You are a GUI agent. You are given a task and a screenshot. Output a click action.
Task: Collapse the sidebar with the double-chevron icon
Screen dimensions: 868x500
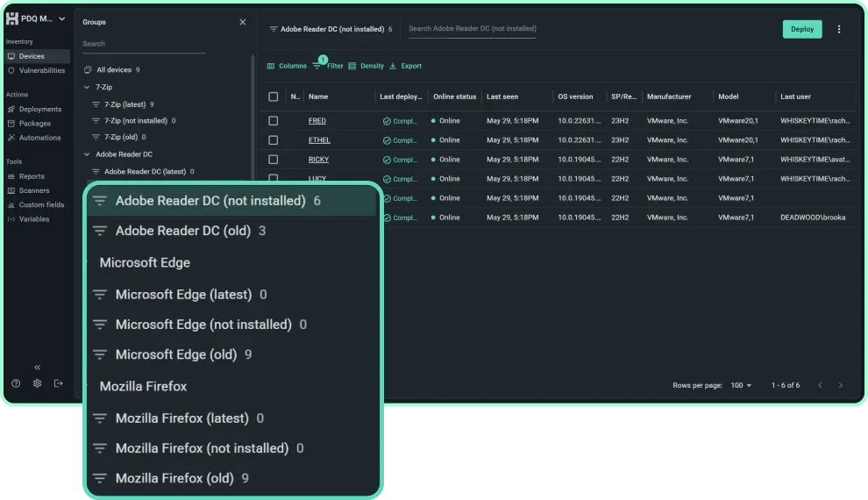(x=37, y=368)
